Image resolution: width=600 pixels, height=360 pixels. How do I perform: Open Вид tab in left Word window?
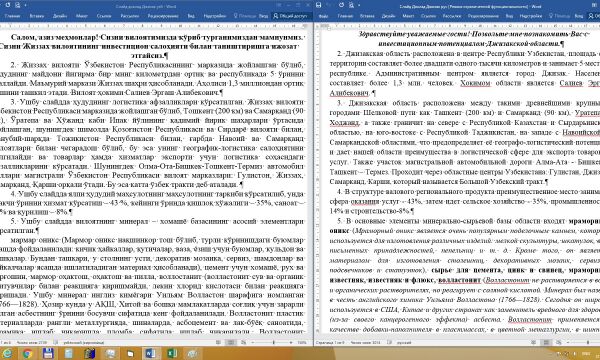point(191,16)
